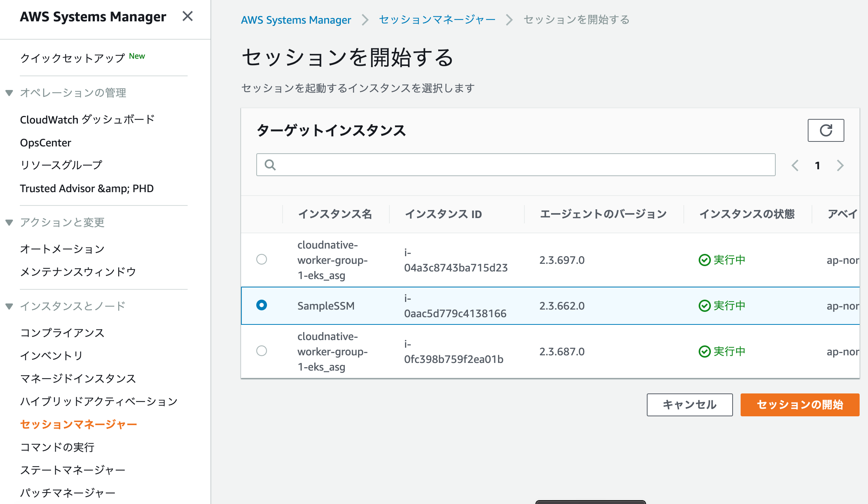
Task: Open CloudWatch ダッシュボード
Action: pos(87,119)
